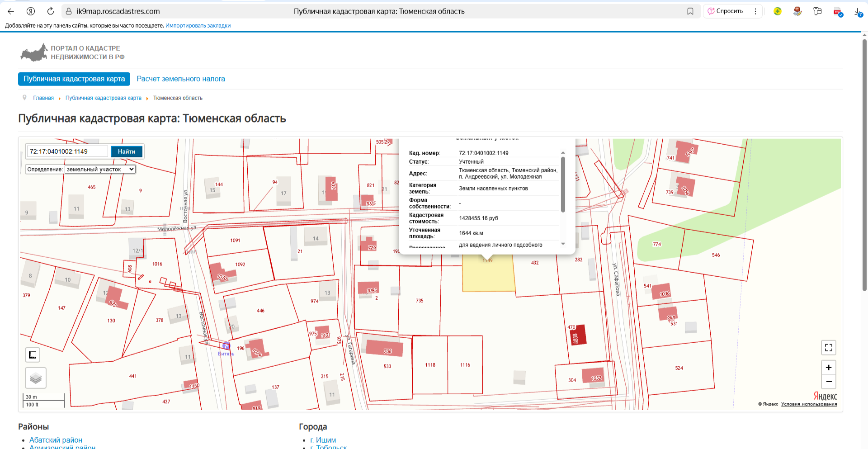Click the Найти search button
Viewport: 868px width, 449px height.
point(127,151)
